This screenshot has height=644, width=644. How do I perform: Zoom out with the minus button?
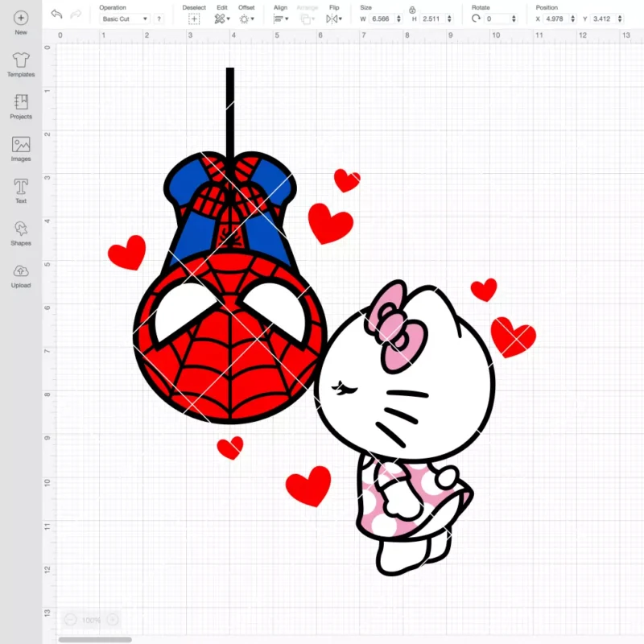[70, 619]
